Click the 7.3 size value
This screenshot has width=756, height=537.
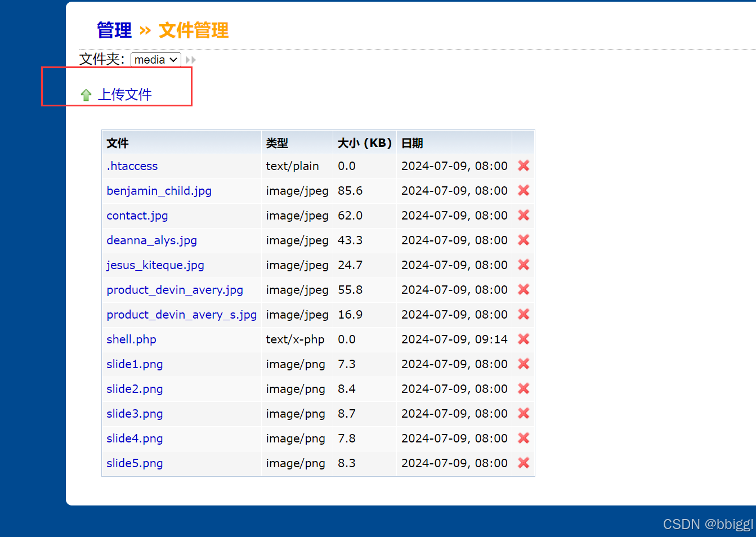(x=347, y=364)
